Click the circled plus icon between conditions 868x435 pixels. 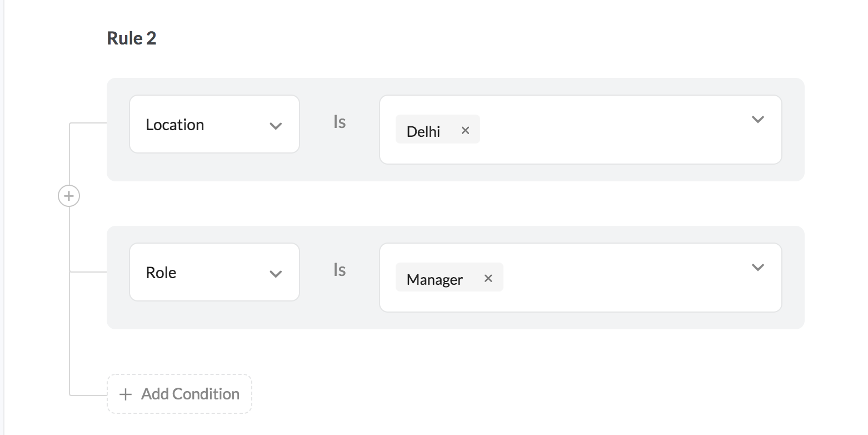[69, 196]
